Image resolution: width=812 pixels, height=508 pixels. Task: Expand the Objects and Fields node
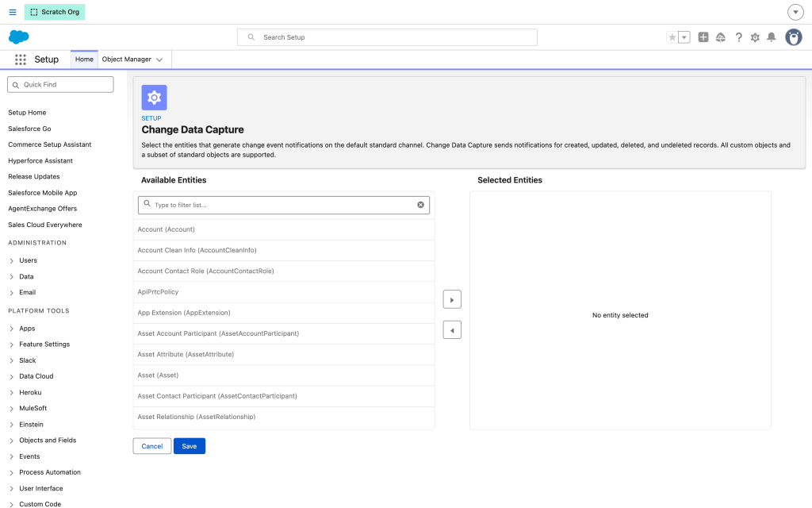pyautogui.click(x=11, y=441)
